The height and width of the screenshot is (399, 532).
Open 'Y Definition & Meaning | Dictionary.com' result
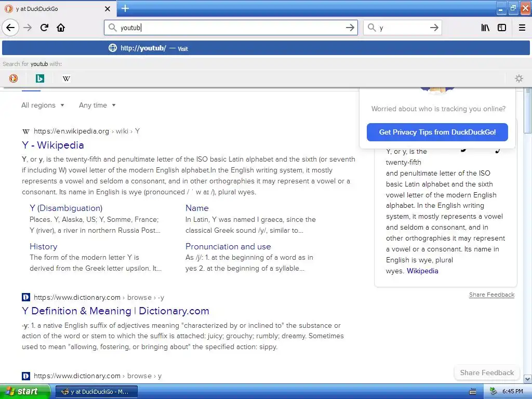point(115,311)
